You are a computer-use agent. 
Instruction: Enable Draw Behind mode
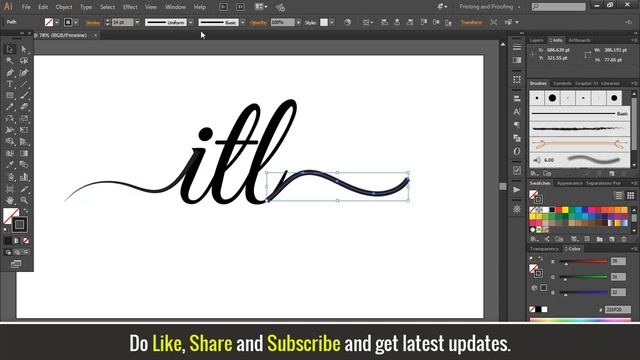tap(17, 252)
